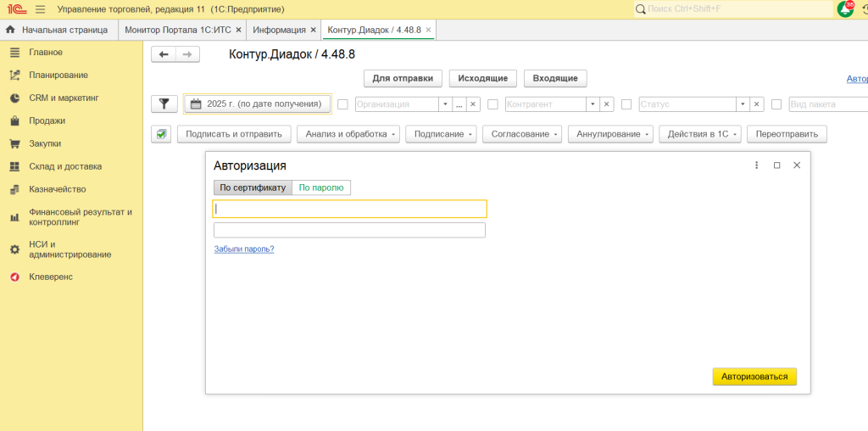868x431 pixels.
Task: Open Организация selection with ellipsis button
Action: pos(459,104)
